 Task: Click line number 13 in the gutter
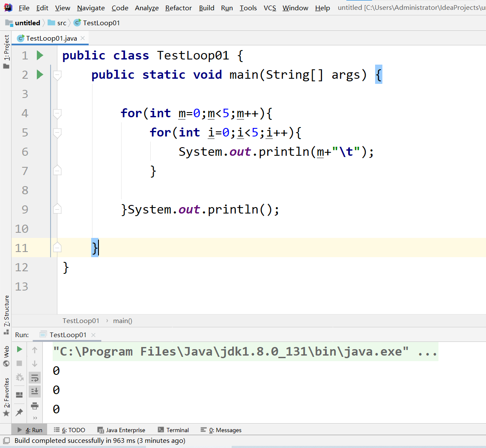22,286
